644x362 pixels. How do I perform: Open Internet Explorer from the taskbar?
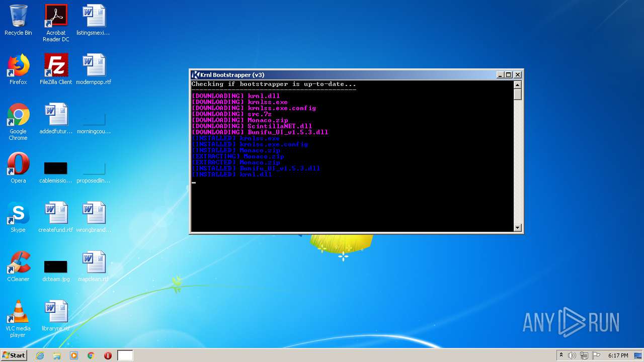point(40,355)
